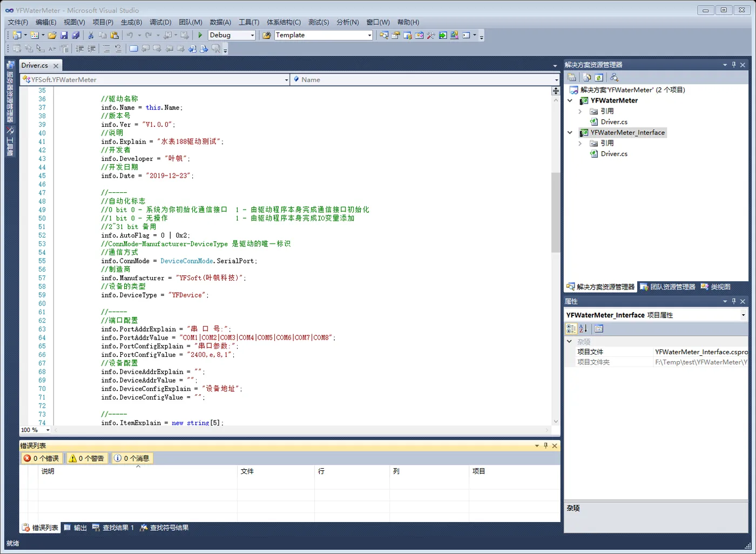The width and height of the screenshot is (756, 554).
Task: Click the Decrease Indent icon
Action: click(80, 49)
